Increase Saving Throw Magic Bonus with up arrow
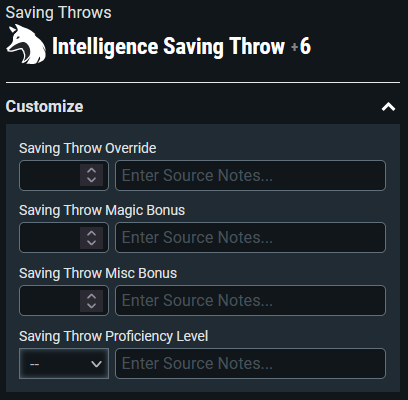The height and width of the screenshot is (400, 408). pos(91,233)
